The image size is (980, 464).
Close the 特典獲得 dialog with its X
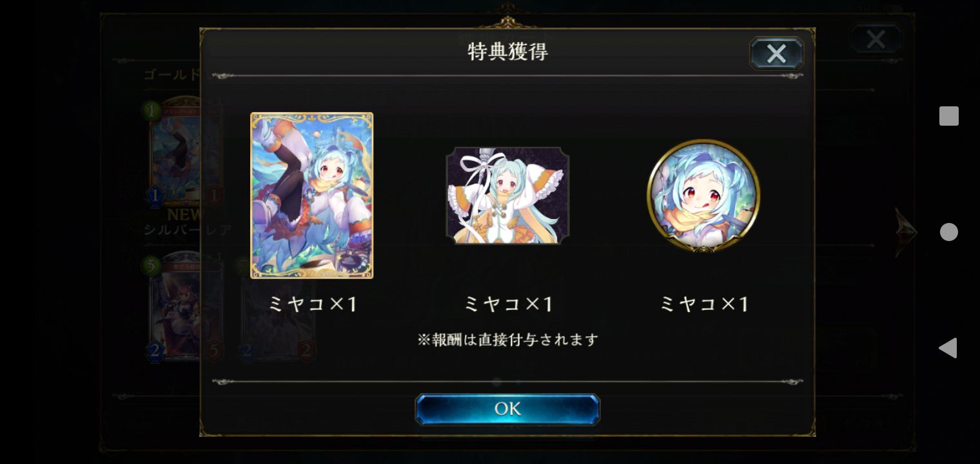click(776, 53)
